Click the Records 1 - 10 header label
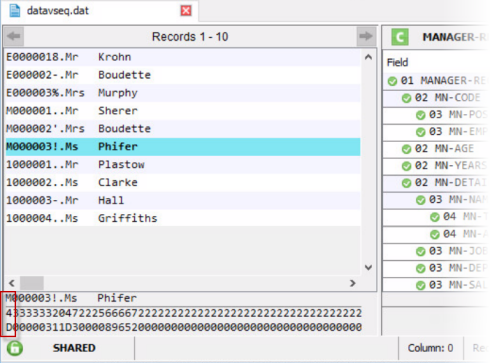The height and width of the screenshot is (363, 490). (190, 37)
